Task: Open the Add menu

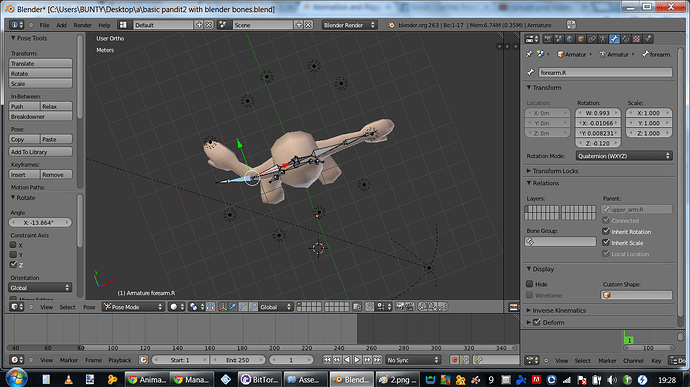Action: tap(61, 25)
